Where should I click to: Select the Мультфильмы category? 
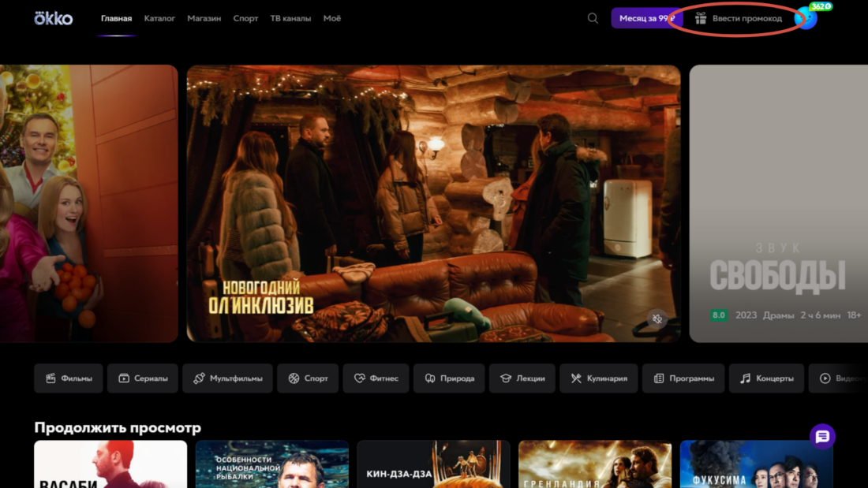227,378
